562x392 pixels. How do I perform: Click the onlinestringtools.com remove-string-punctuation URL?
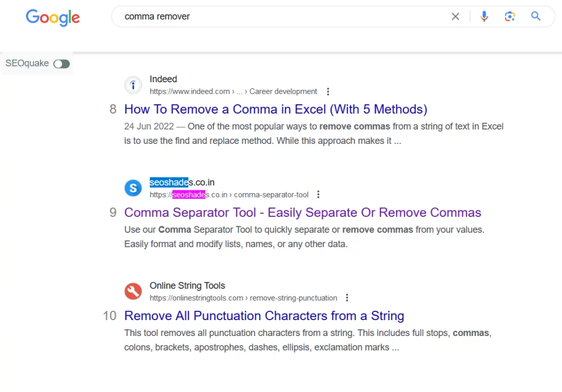[x=243, y=298]
